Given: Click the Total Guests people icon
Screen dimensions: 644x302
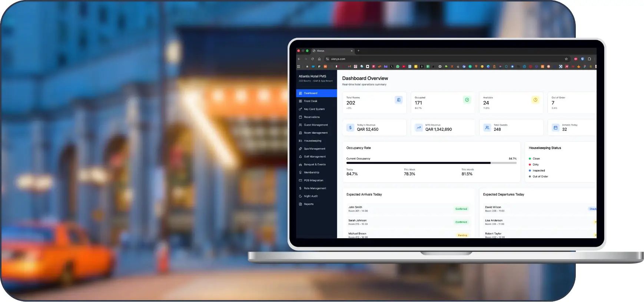Looking at the screenshot, I should coord(487,128).
